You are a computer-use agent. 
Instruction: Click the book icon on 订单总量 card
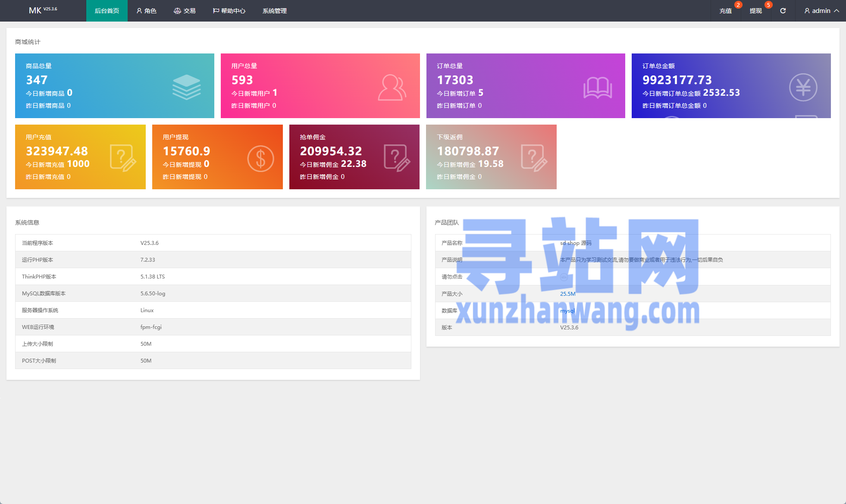coord(598,88)
